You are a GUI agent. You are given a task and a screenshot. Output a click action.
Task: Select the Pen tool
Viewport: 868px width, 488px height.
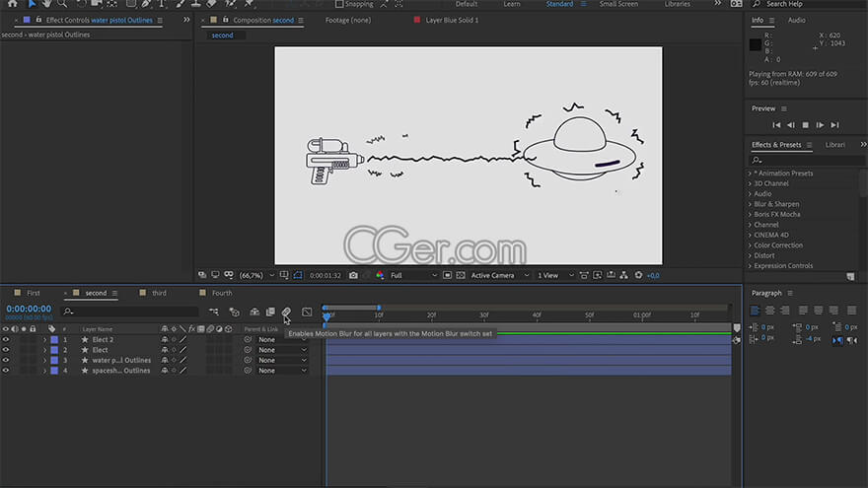click(146, 3)
